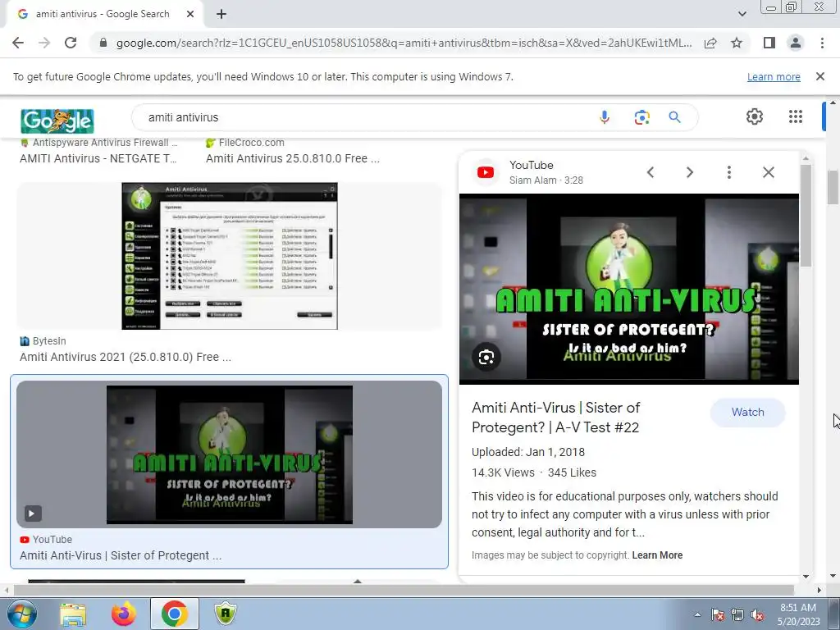840x630 pixels.
Task: Click the large preview video image
Action: click(629, 289)
